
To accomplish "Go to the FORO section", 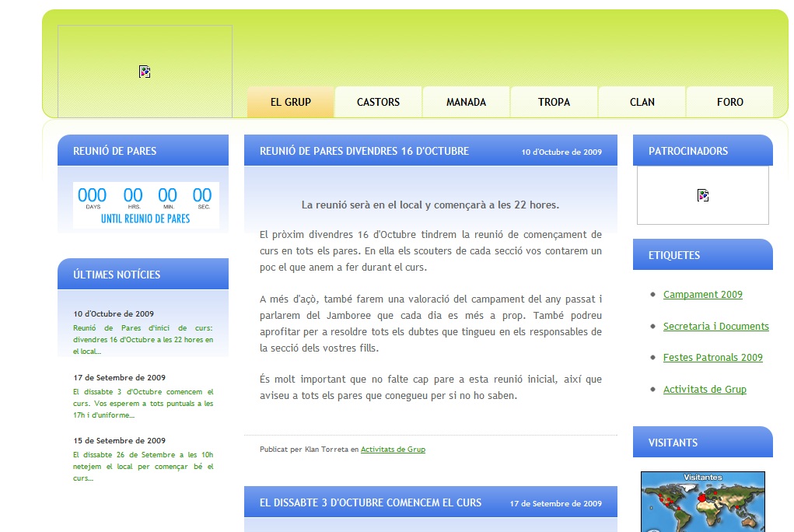I will click(729, 101).
